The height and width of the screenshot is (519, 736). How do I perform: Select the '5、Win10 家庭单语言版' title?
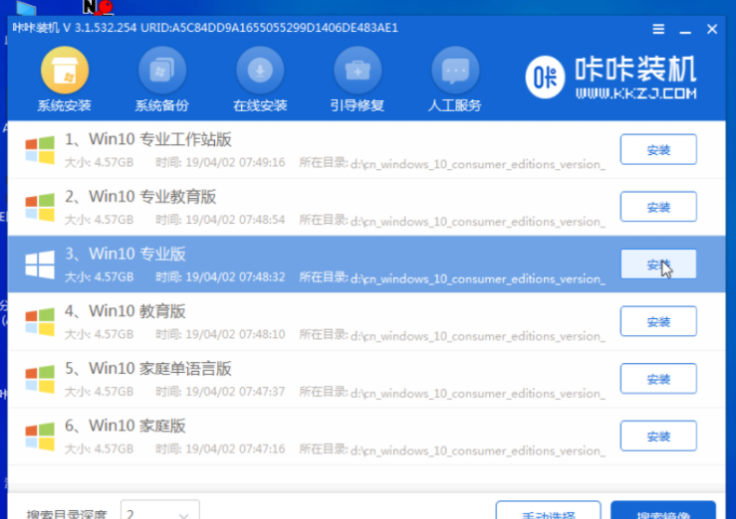[148, 368]
